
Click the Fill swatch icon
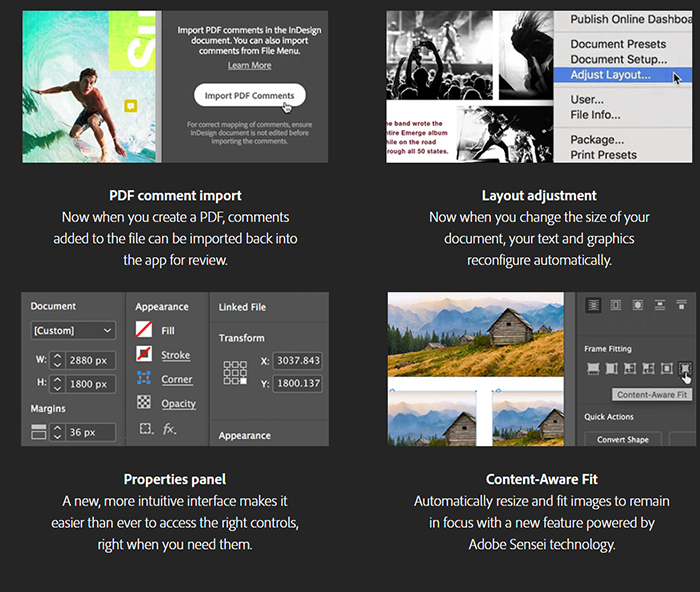coord(144,331)
